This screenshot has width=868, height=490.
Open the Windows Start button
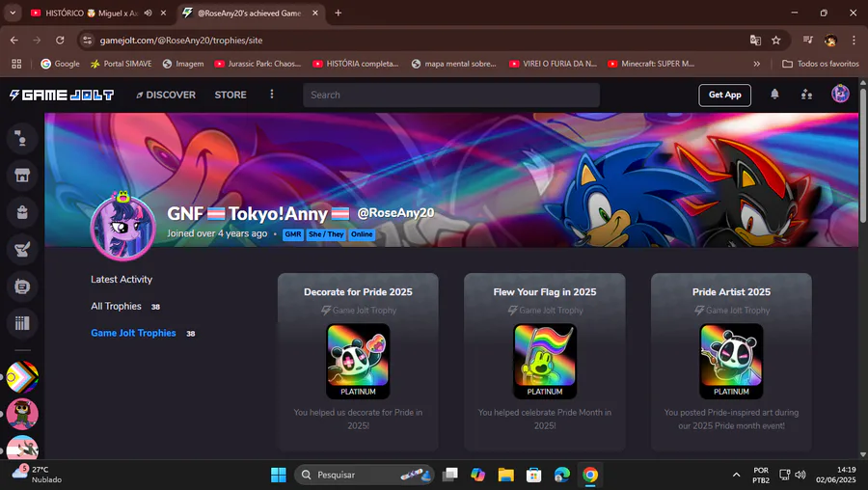click(x=279, y=475)
